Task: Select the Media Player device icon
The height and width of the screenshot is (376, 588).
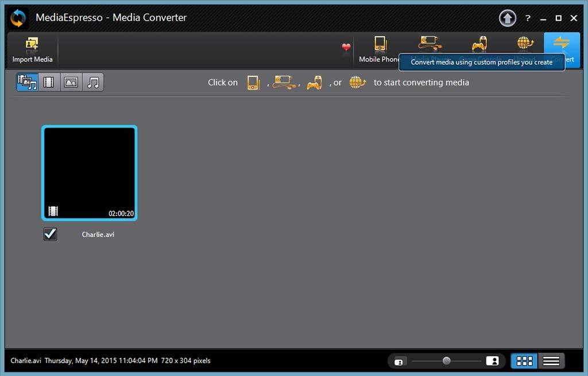Action: [430, 44]
